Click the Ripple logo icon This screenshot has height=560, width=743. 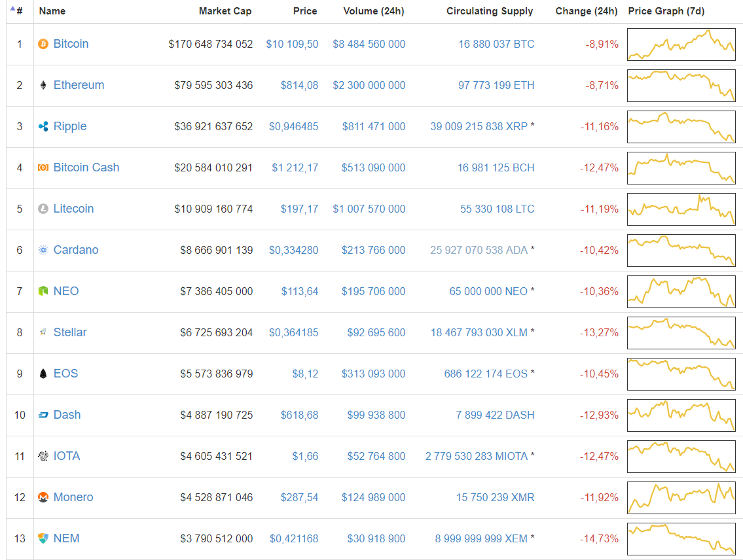(43, 126)
